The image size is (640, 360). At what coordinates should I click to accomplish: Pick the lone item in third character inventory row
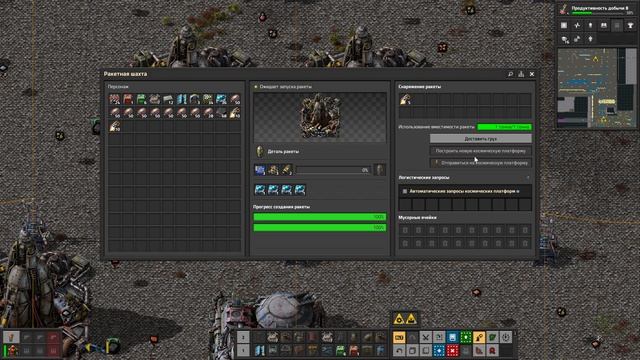(115, 126)
